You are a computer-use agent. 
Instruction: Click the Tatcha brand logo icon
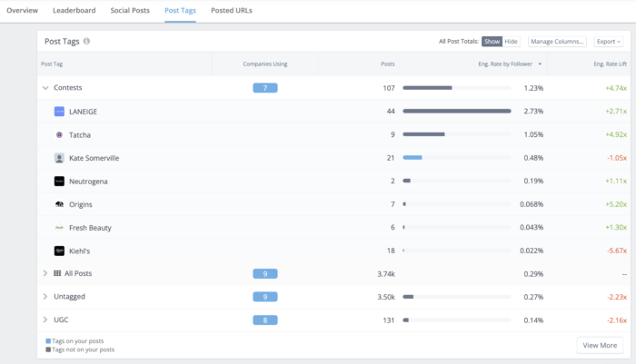click(x=59, y=135)
